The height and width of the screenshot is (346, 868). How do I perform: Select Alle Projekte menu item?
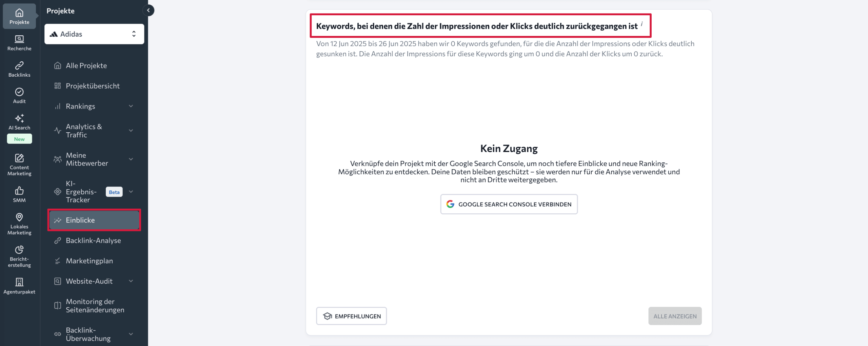(x=94, y=65)
